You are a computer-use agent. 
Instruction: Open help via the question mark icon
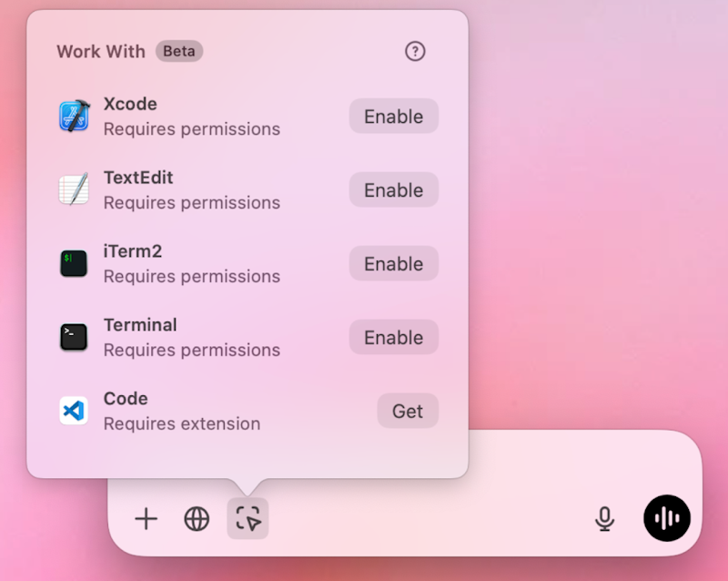415,52
